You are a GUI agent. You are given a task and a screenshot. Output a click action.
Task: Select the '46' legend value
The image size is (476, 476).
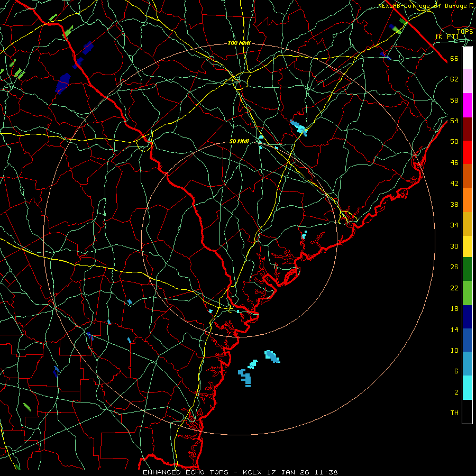pos(454,163)
